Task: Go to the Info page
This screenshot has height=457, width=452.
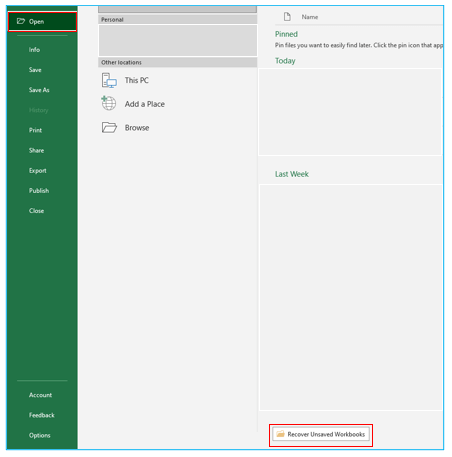Action: coord(34,50)
